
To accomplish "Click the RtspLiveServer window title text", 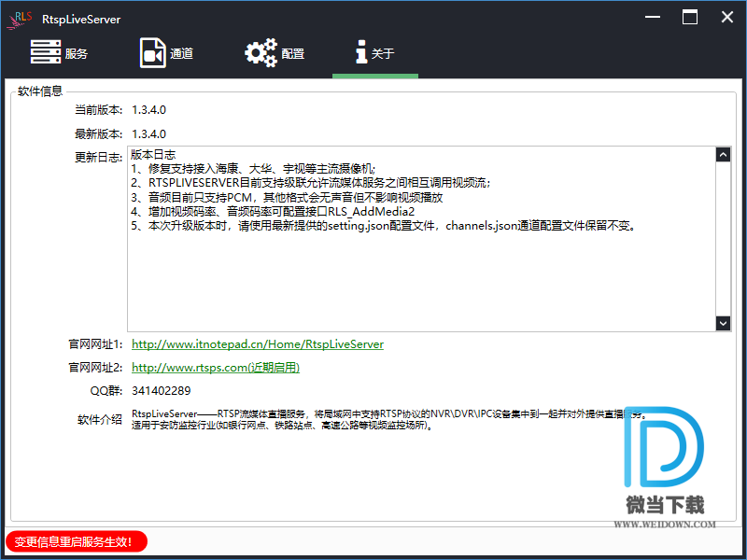I will tap(81, 20).
